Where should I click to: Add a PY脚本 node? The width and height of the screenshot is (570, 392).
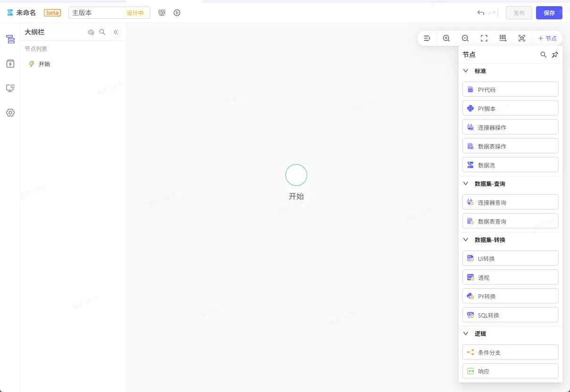tap(511, 108)
